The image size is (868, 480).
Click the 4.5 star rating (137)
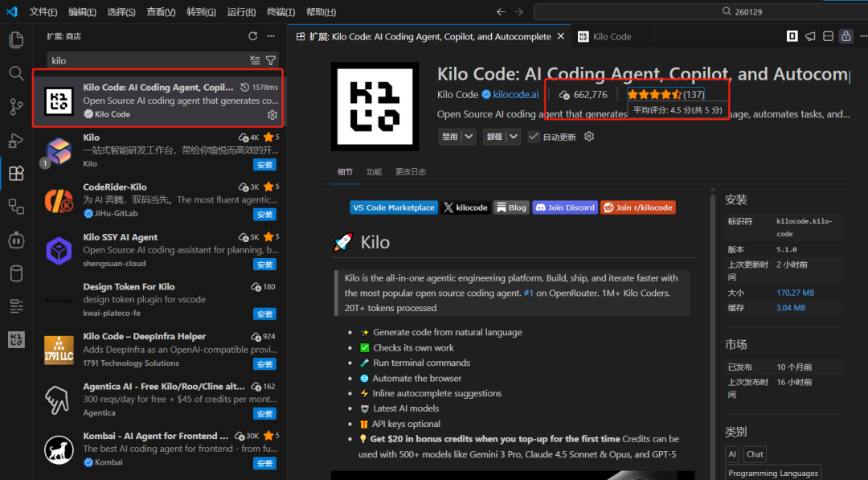[x=665, y=95]
